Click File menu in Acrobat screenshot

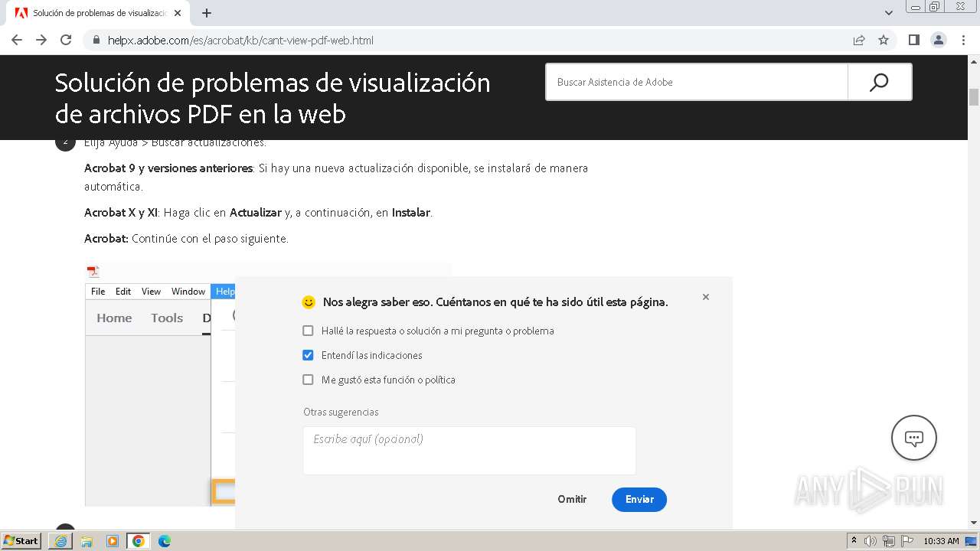[98, 292]
